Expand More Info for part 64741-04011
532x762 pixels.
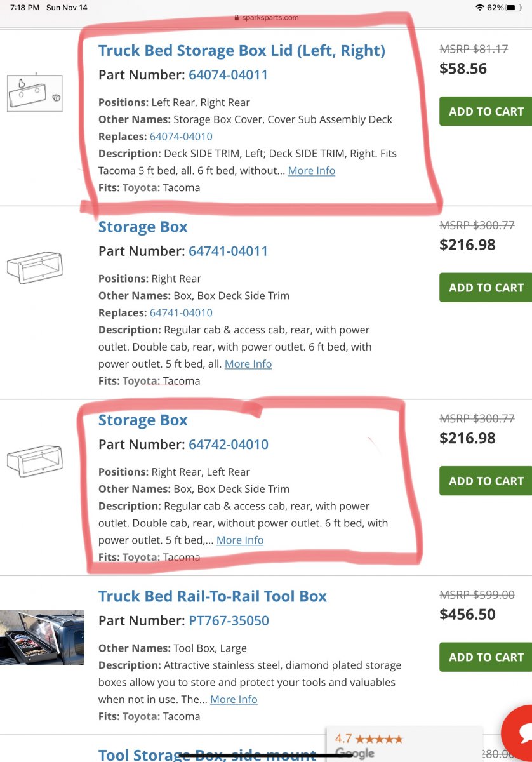click(248, 364)
